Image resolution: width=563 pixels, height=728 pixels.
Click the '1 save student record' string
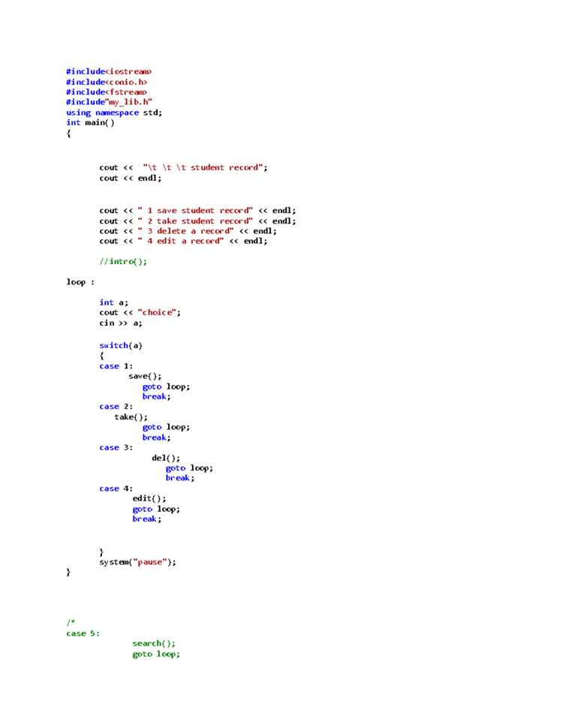pos(195,211)
